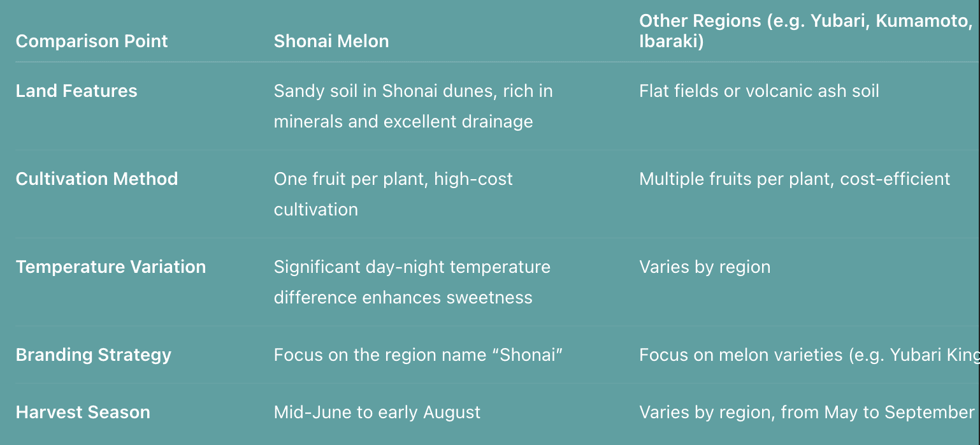The width and height of the screenshot is (980, 445).
Task: Select the Other Regions column header
Action: 807,31
